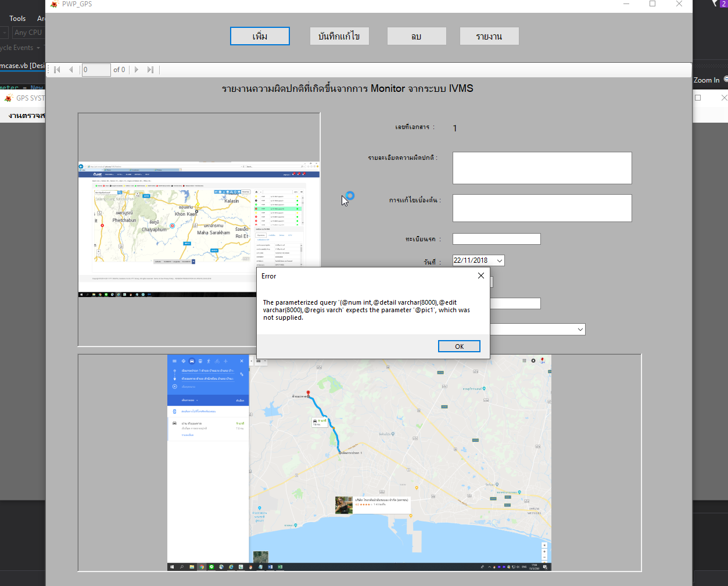
Task: Click the Google Maps route picture
Action: click(x=359, y=462)
